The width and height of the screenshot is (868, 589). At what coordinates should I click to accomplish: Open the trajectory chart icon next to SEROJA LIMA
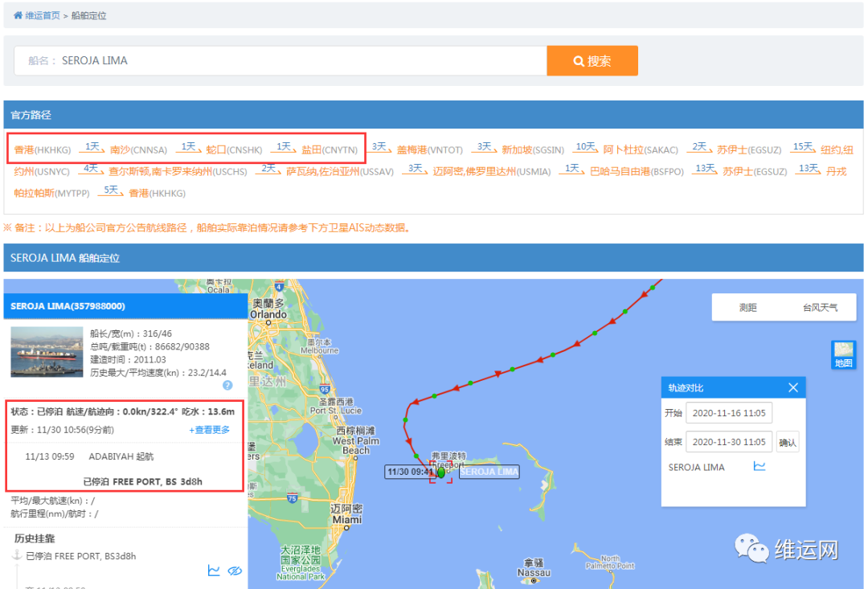(x=759, y=467)
